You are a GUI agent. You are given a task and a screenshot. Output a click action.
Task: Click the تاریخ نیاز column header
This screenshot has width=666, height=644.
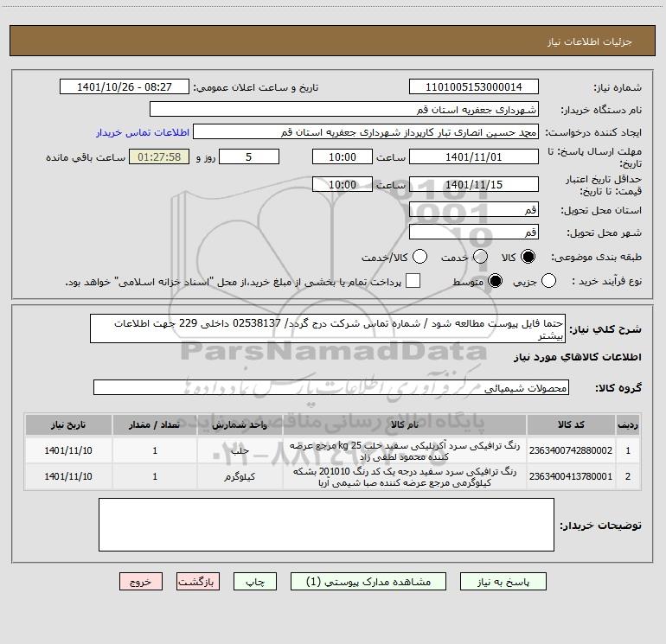(x=68, y=425)
